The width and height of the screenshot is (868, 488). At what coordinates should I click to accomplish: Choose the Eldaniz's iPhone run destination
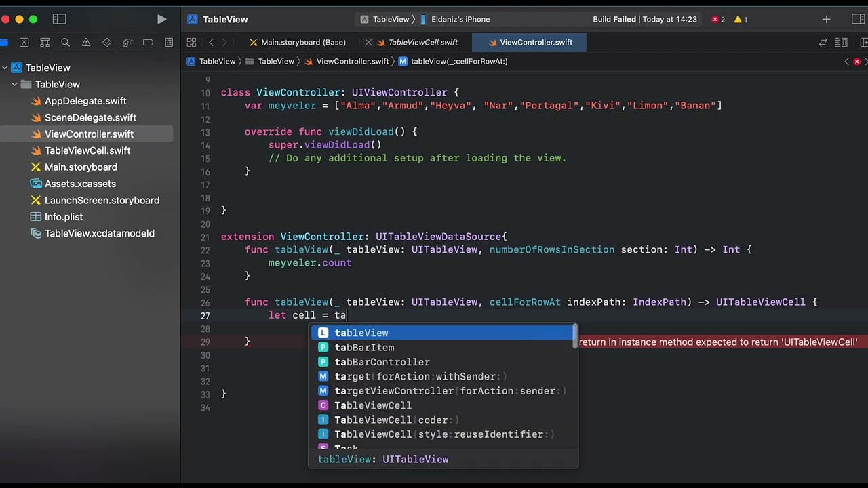(455, 20)
